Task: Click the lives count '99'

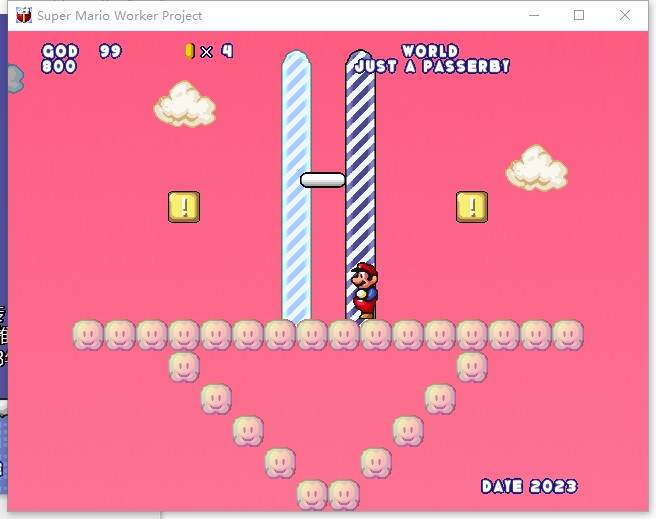Action: (x=110, y=51)
